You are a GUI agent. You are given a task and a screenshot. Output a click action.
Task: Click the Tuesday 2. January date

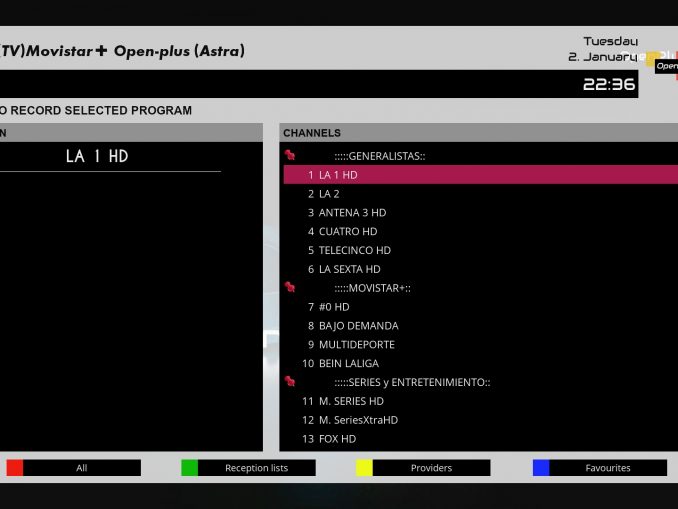coord(603,49)
